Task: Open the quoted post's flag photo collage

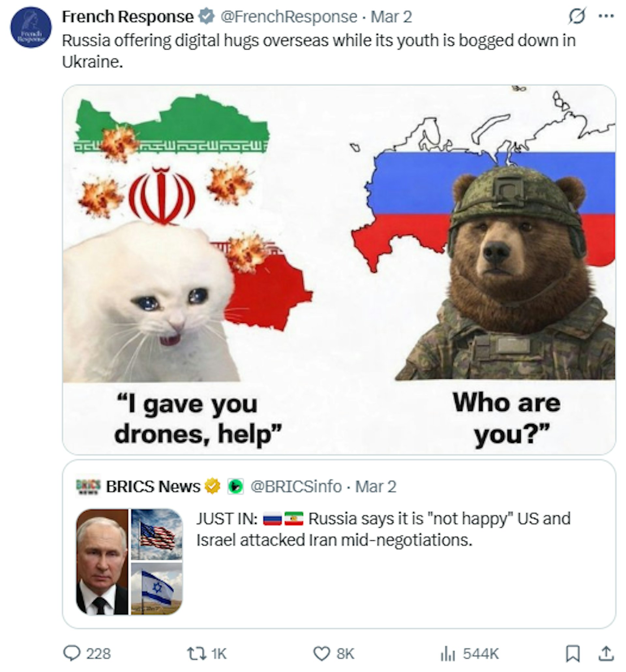Action: [x=129, y=562]
